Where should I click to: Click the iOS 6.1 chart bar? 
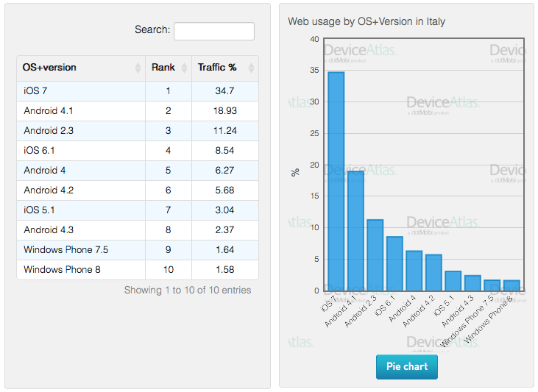click(x=394, y=263)
